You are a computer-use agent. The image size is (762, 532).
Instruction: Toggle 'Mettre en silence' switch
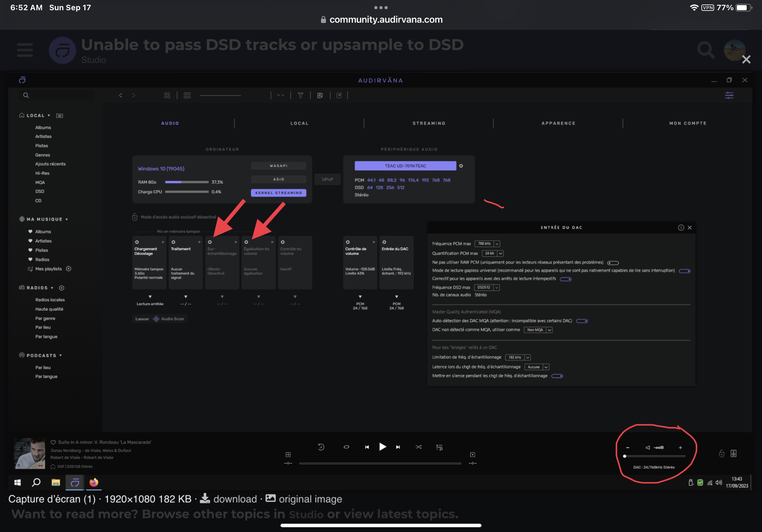coord(557,376)
